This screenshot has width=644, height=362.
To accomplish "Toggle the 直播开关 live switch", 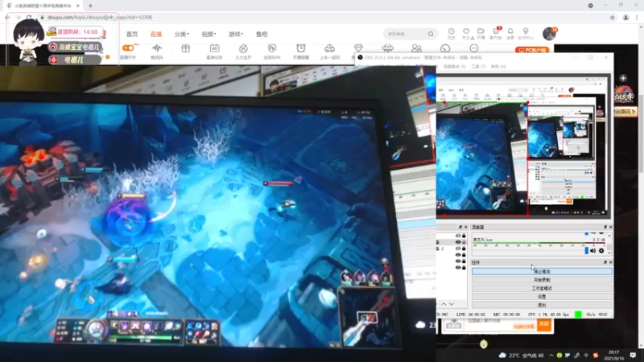I will point(128,48).
